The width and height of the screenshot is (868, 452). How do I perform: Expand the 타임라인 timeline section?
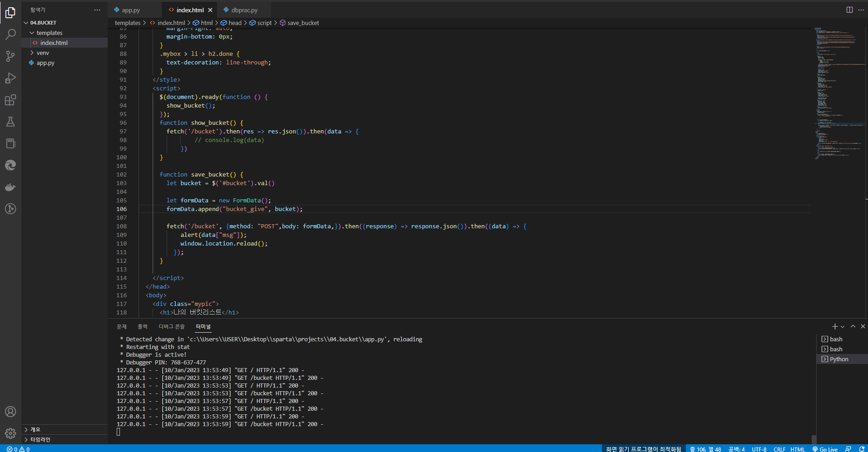tap(64, 439)
